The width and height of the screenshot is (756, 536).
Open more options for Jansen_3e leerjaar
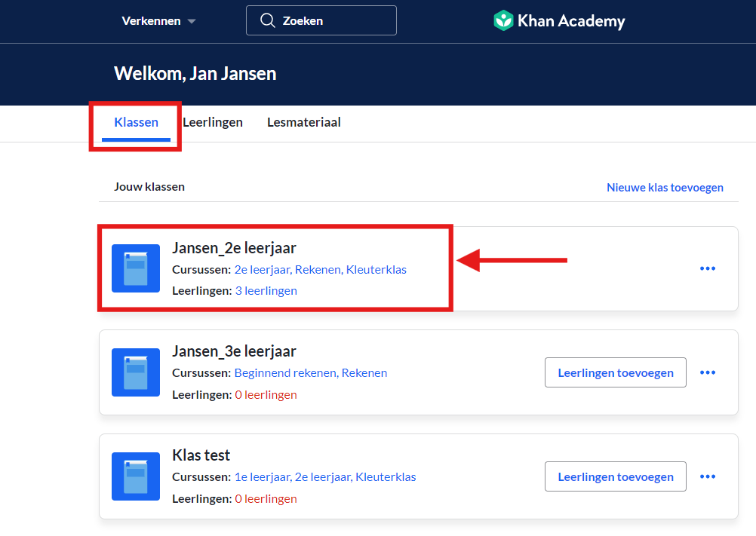(x=707, y=372)
